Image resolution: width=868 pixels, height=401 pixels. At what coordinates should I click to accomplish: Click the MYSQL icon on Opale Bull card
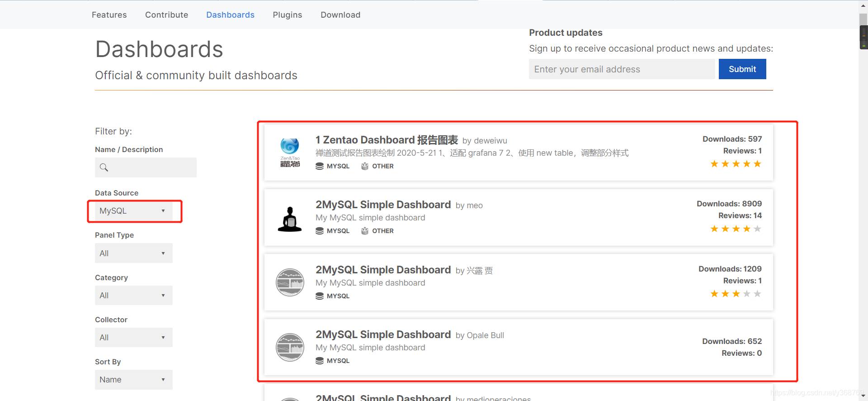pos(320,361)
